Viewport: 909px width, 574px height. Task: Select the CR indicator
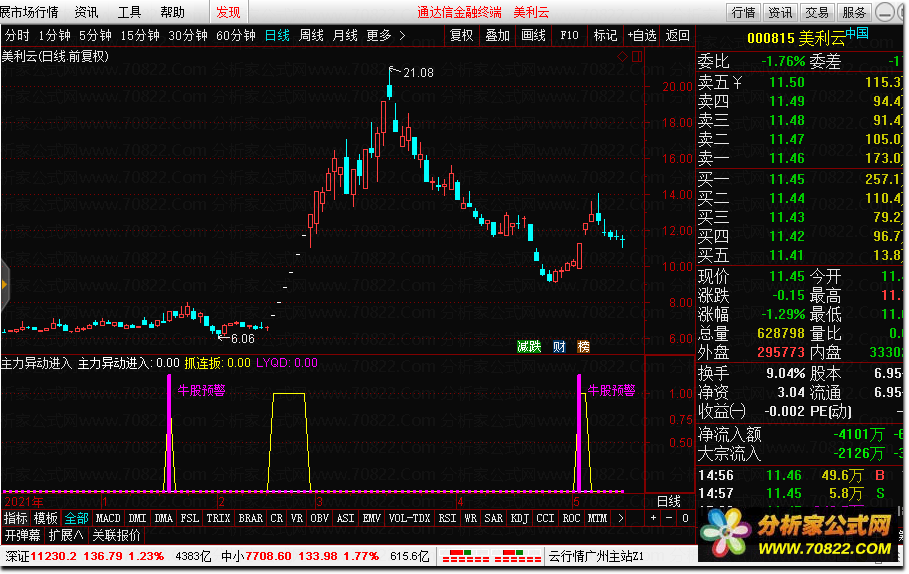pos(277,518)
